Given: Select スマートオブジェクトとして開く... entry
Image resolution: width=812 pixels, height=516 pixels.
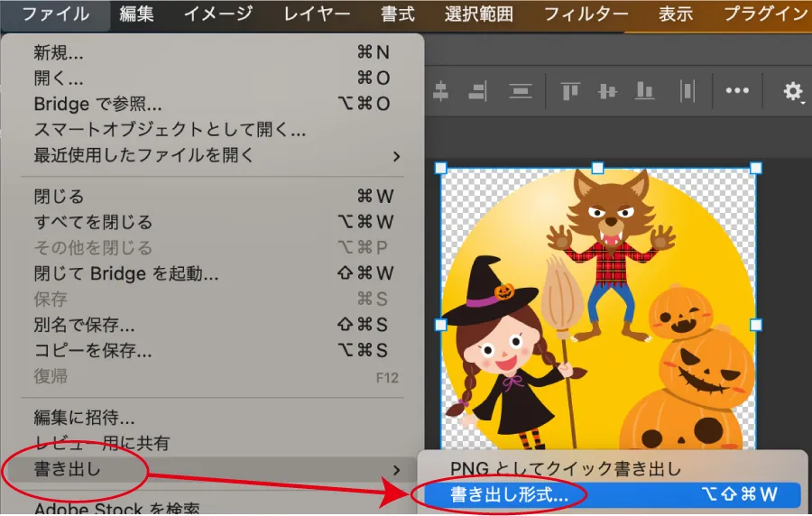Looking at the screenshot, I should pos(212,129).
